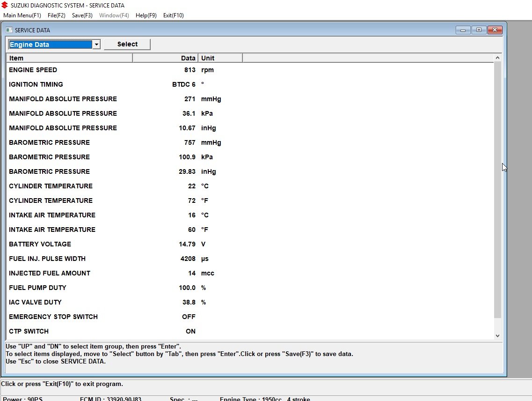This screenshot has height=401, width=532.
Task: Click the 4208 pulse width value
Action: 188,259
